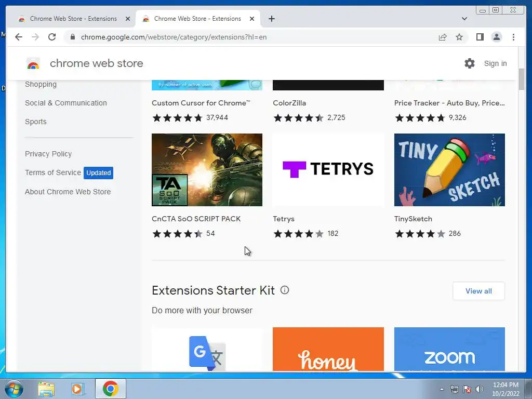
Task: Click the page vertical scrollbar thumb
Action: (522, 79)
